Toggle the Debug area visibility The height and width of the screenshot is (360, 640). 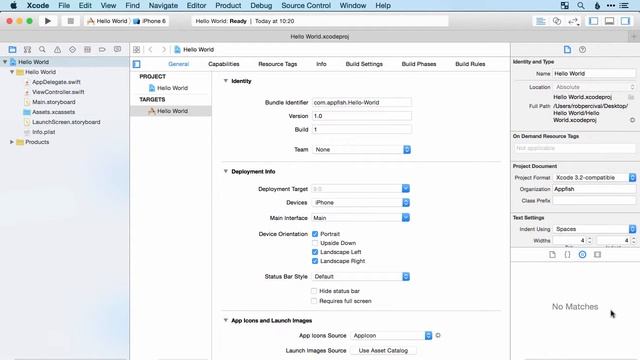[609, 21]
